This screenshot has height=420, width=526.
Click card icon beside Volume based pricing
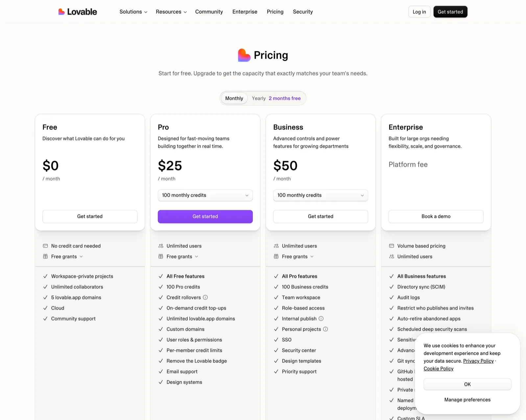point(392,246)
